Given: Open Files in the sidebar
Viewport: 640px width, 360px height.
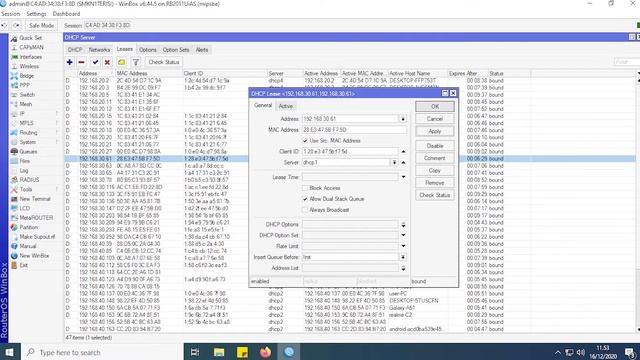Looking at the screenshot, I should (24, 161).
